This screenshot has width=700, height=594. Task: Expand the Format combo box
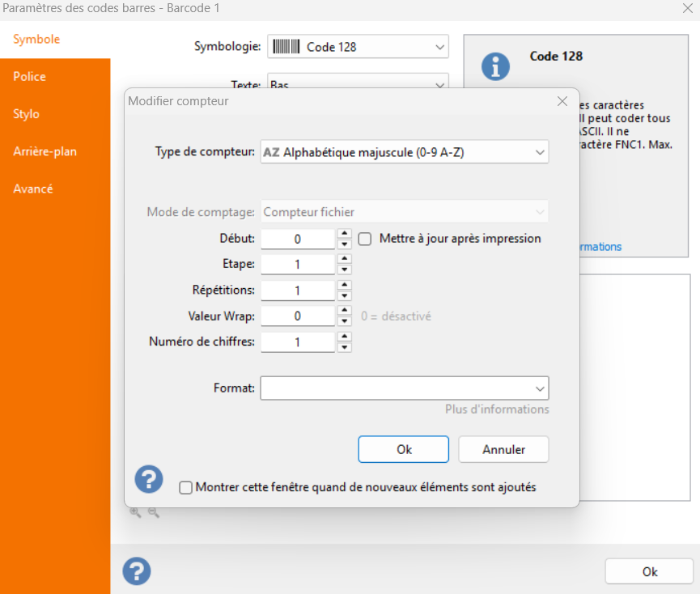point(540,388)
